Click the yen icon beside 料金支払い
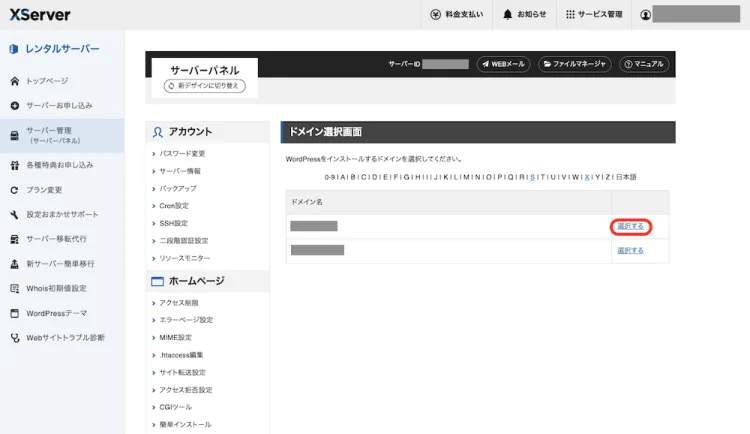The width and height of the screenshot is (750, 434). click(x=435, y=14)
